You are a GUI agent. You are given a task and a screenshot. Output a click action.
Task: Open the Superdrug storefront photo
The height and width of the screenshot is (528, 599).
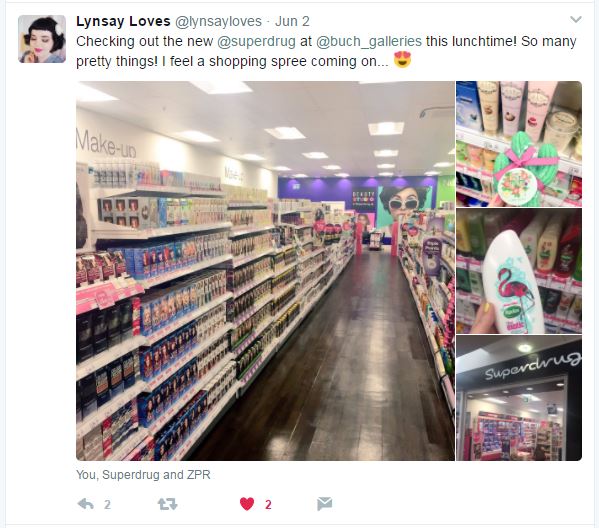[519, 398]
